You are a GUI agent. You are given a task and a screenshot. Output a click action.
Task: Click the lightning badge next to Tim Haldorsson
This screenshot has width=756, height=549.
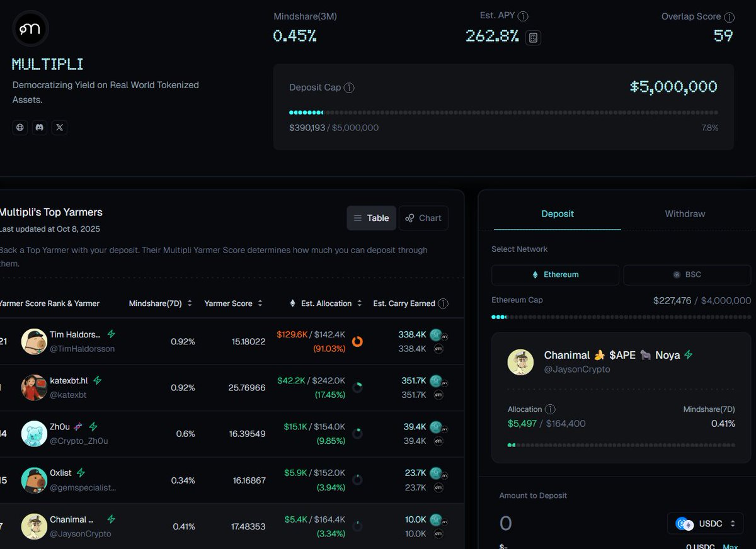coord(111,334)
